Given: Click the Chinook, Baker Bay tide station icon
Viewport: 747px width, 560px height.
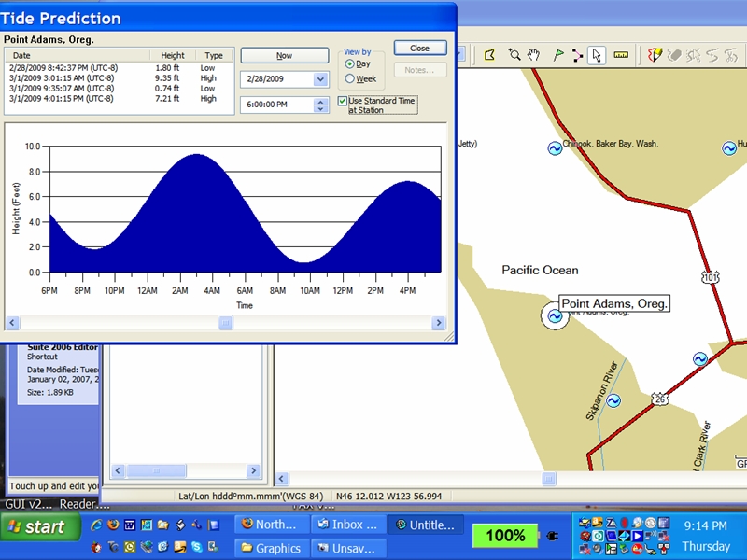Looking at the screenshot, I should [555, 148].
